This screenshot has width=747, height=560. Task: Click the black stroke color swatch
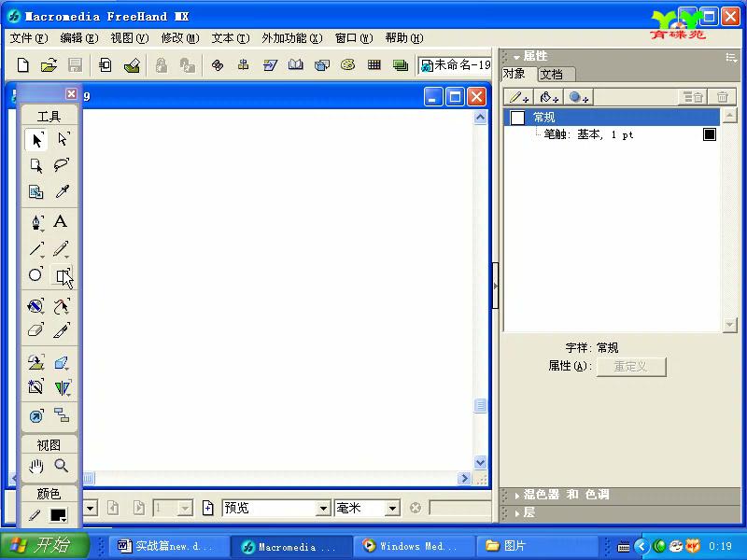(710, 134)
